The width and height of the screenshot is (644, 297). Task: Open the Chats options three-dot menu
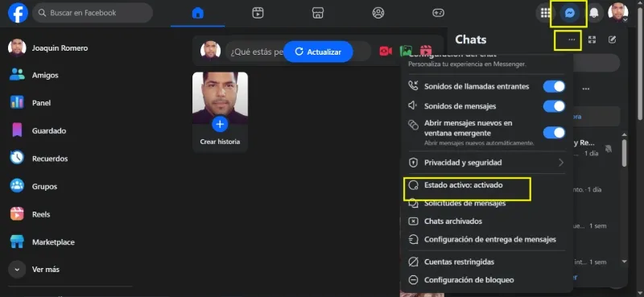point(572,40)
